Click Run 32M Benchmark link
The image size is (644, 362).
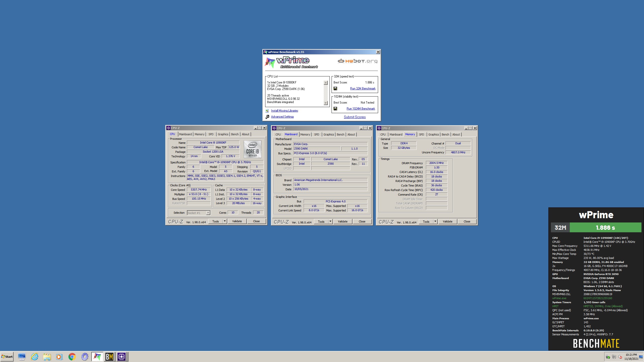[x=363, y=88]
